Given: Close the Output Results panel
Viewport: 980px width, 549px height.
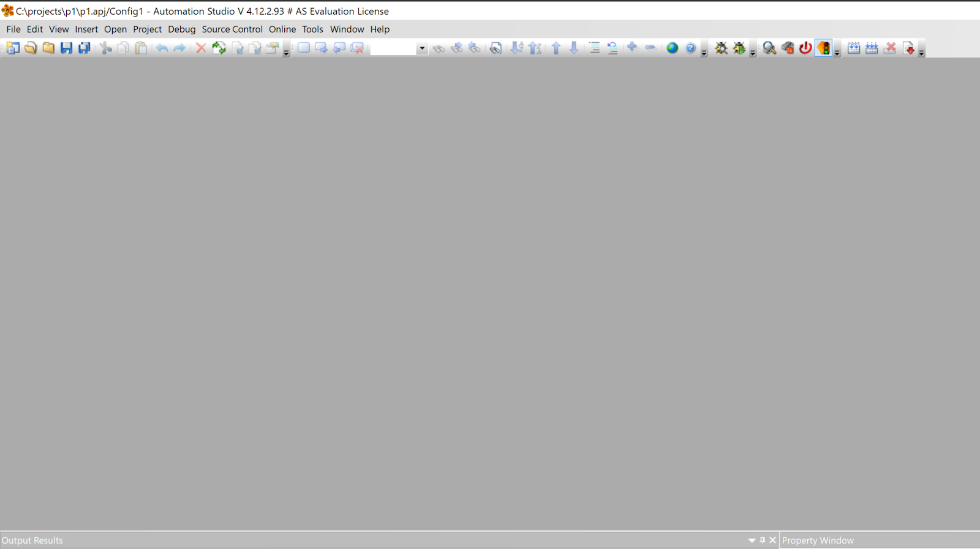Looking at the screenshot, I should pos(773,540).
